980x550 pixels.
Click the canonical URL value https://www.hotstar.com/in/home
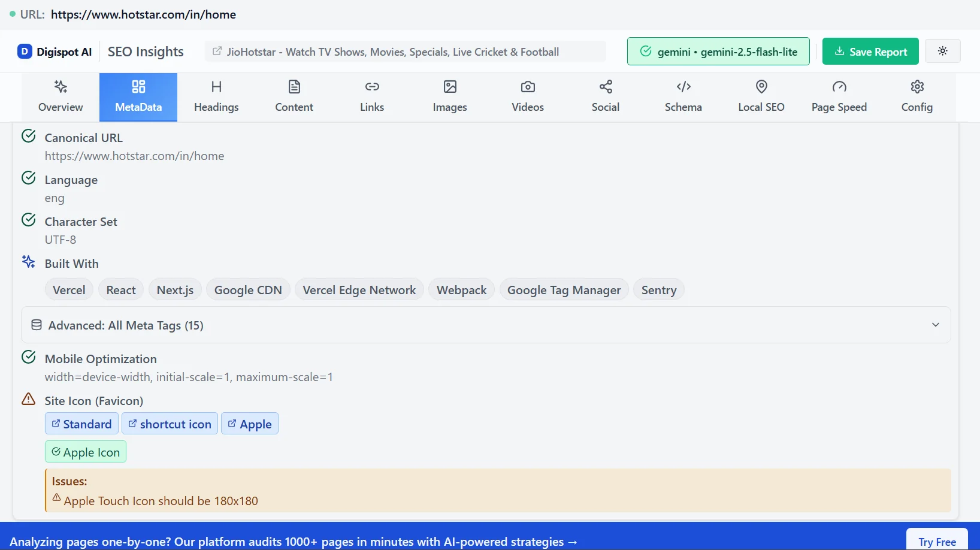pos(134,156)
